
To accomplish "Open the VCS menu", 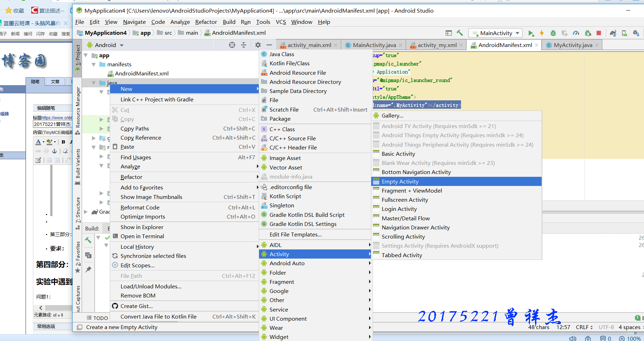I will click(x=281, y=22).
